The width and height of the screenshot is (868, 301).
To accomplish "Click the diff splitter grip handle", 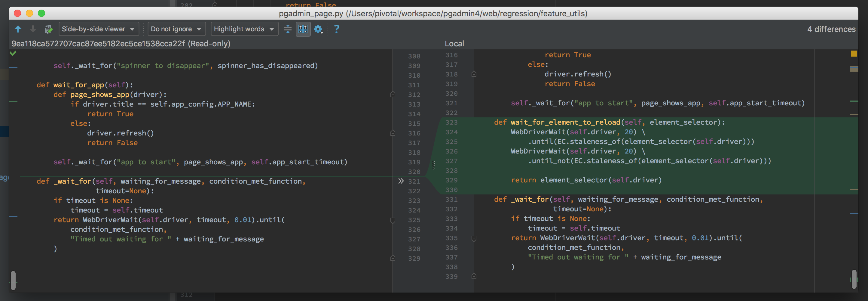I will click(434, 165).
